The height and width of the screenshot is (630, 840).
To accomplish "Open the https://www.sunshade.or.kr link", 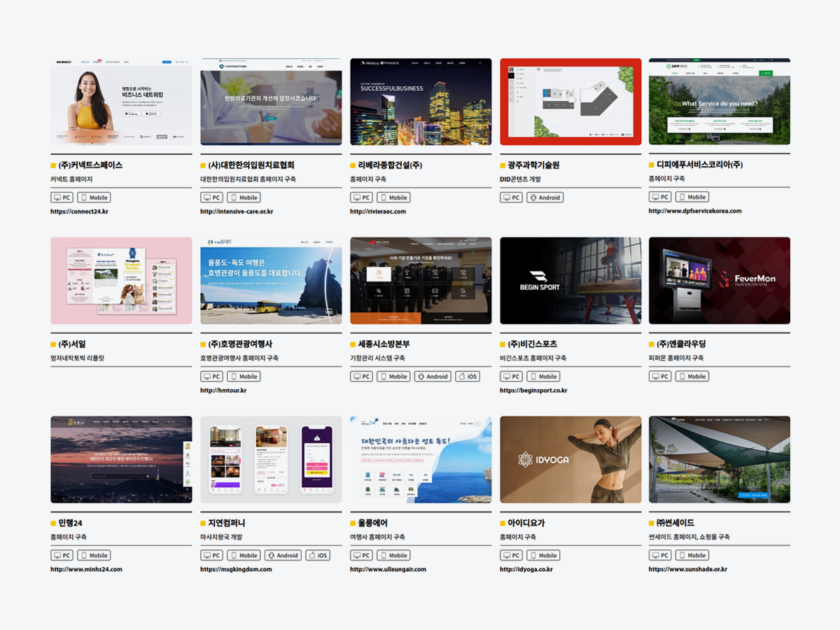I will [687, 569].
